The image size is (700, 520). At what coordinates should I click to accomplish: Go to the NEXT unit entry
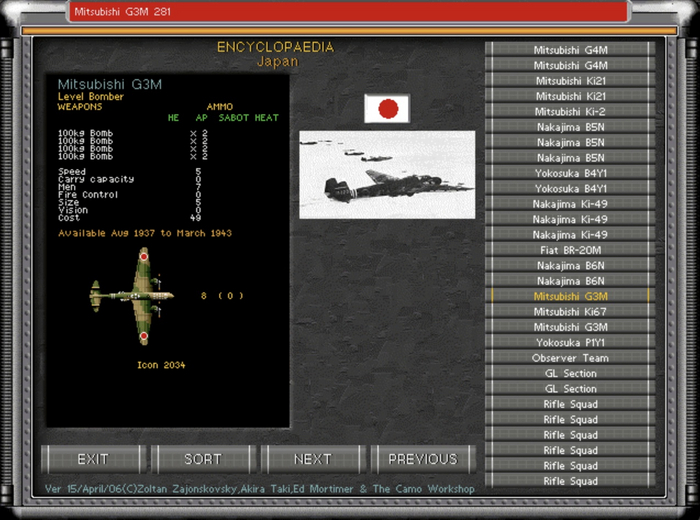click(312, 459)
